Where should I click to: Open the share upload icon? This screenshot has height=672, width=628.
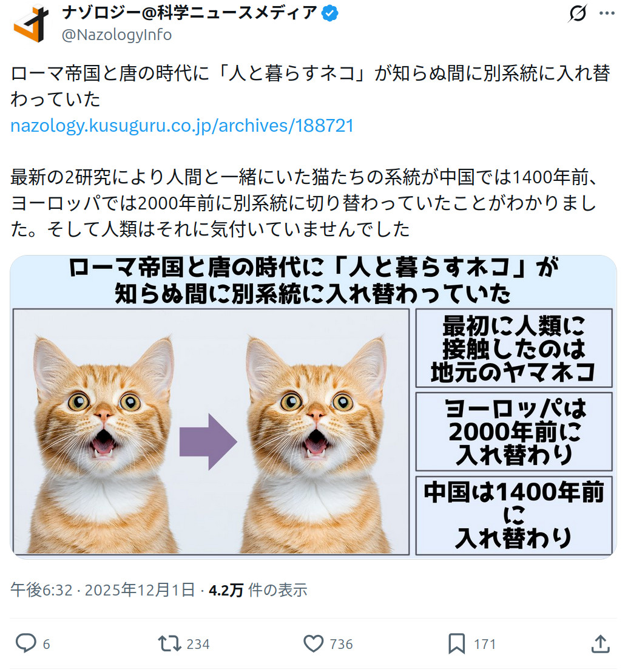click(600, 643)
